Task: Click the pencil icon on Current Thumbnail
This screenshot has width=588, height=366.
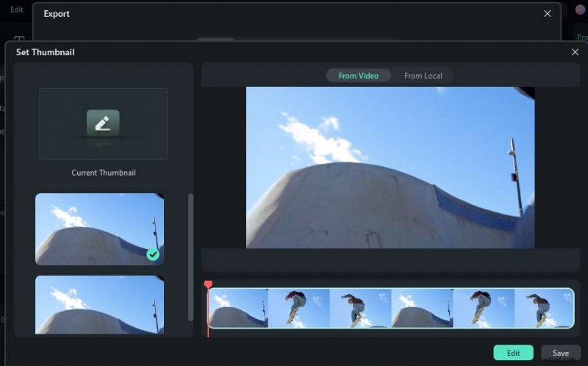Action: point(103,123)
